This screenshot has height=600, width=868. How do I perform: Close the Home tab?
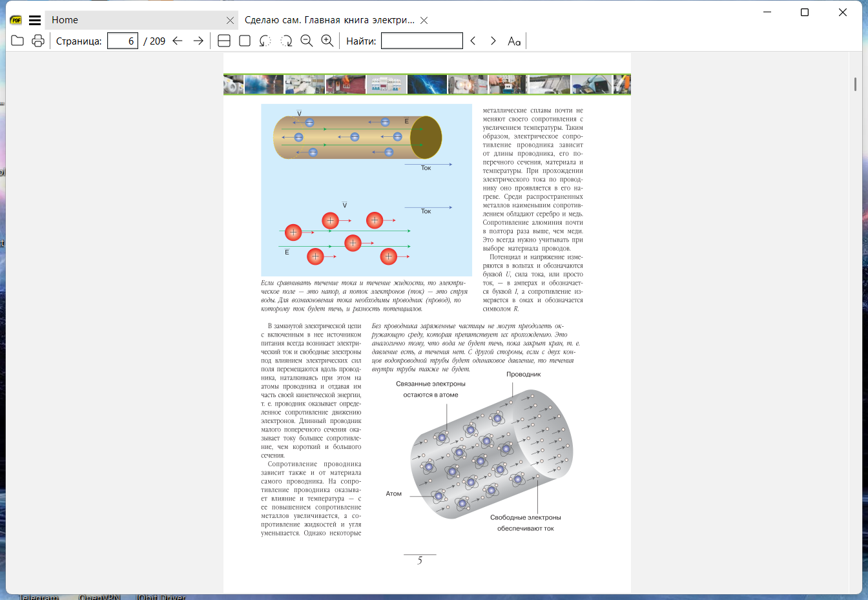click(x=230, y=20)
